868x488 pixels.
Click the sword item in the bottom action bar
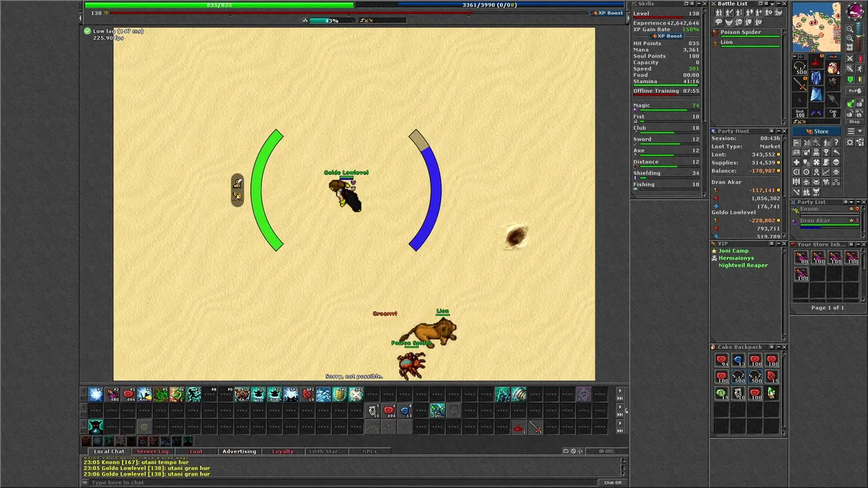click(535, 427)
